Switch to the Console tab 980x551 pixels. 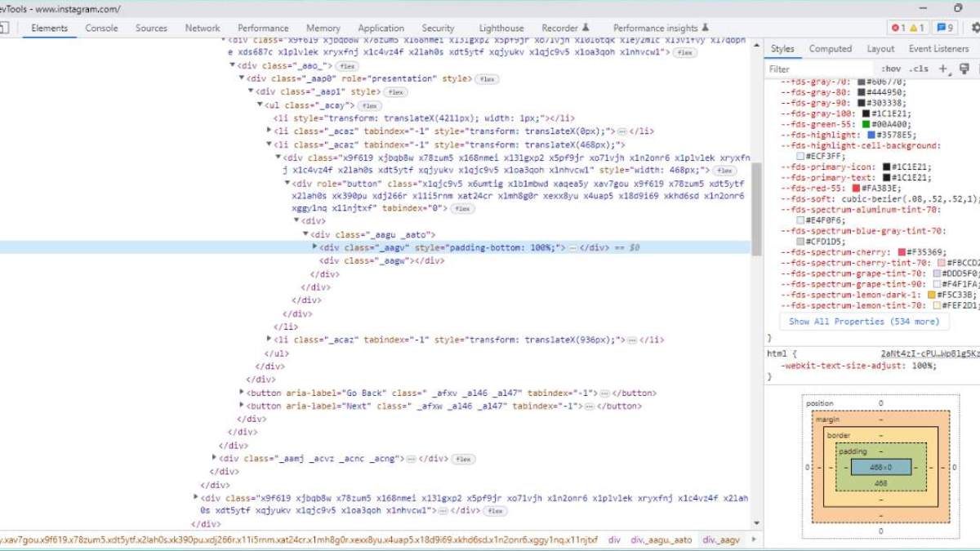pos(101,28)
